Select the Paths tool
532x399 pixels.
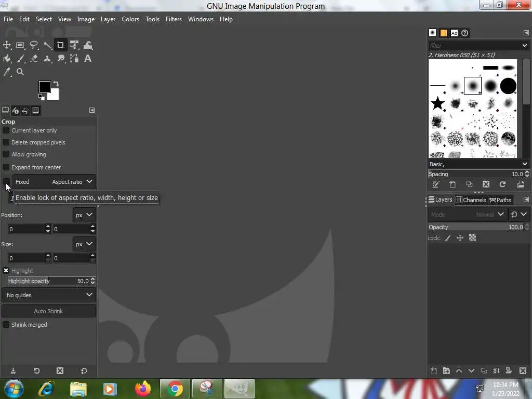74,59
